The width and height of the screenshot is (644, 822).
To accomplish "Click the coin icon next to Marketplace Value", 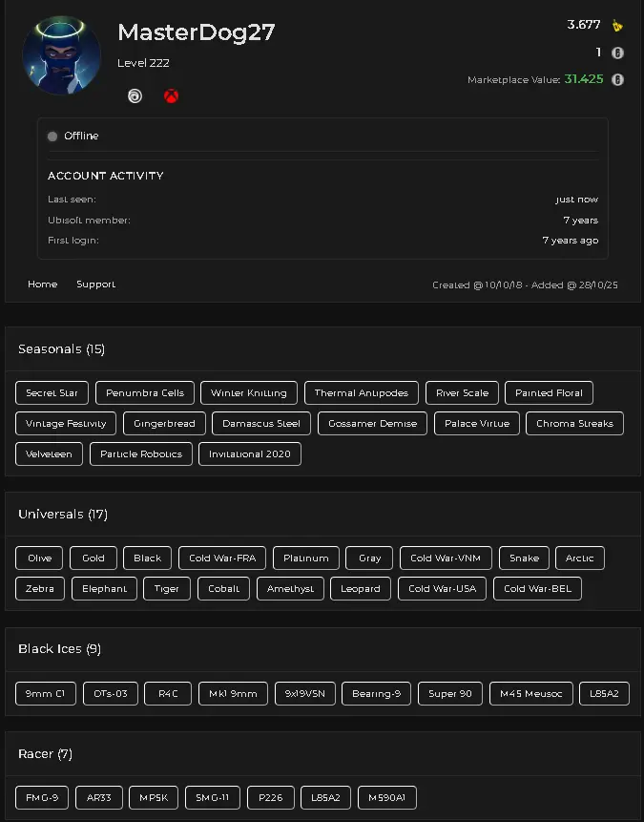I will [x=617, y=79].
